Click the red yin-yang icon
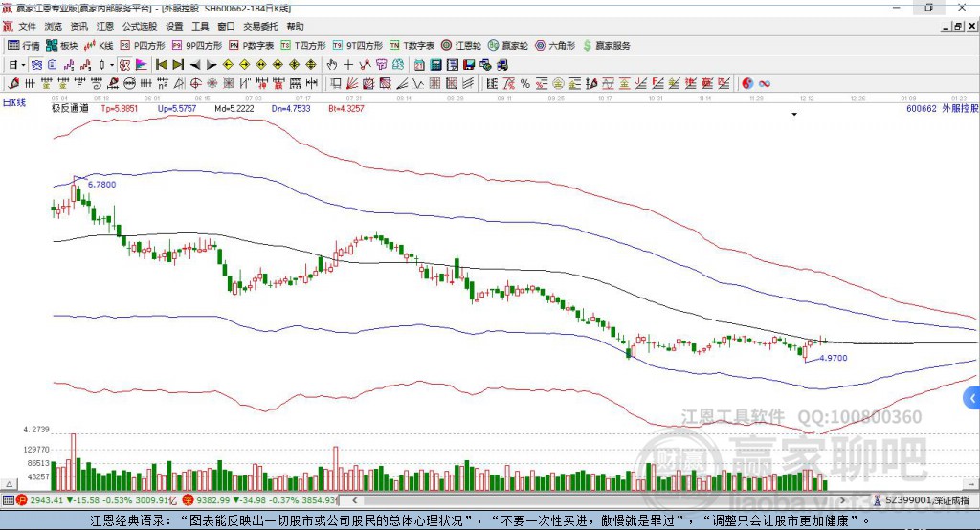Viewport: 980px width, 530px height. point(747,84)
